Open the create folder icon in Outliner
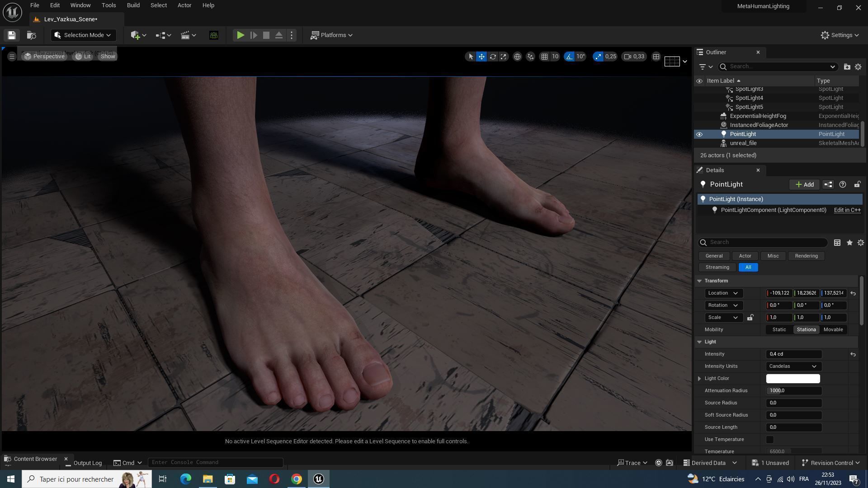 [x=847, y=67]
